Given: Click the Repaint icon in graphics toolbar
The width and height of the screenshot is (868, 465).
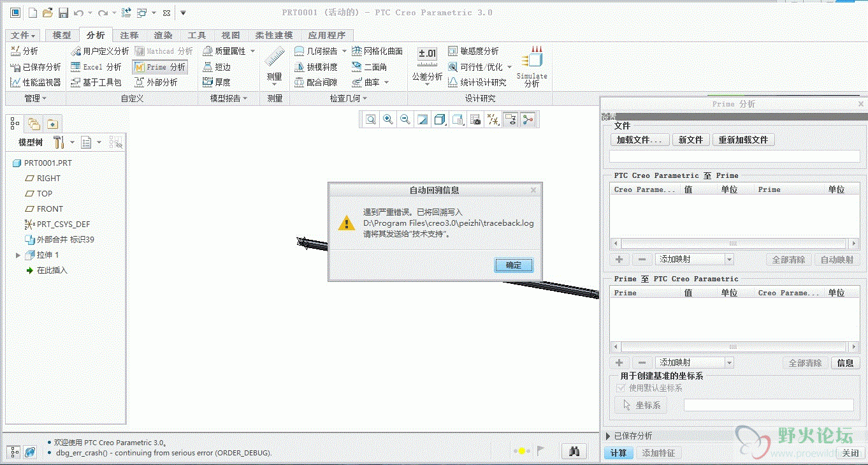Looking at the screenshot, I should point(422,119).
